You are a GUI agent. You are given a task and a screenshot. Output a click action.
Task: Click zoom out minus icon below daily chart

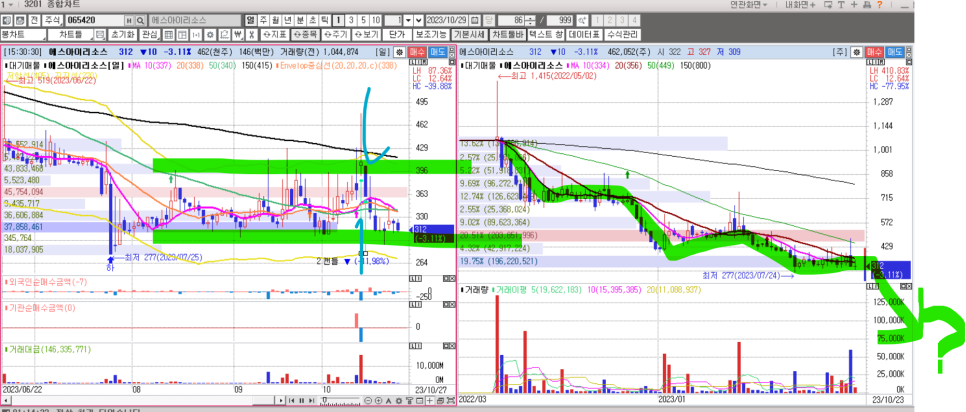point(368,400)
